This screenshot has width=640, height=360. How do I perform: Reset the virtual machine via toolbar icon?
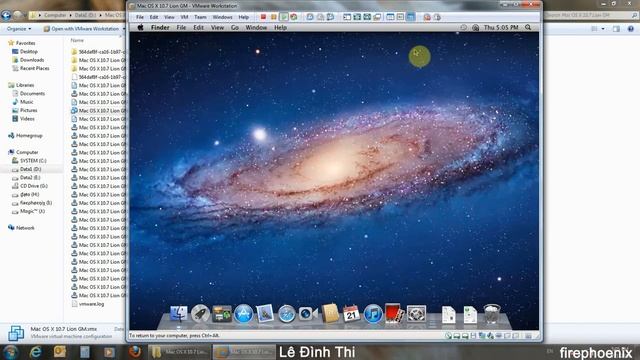293,17
